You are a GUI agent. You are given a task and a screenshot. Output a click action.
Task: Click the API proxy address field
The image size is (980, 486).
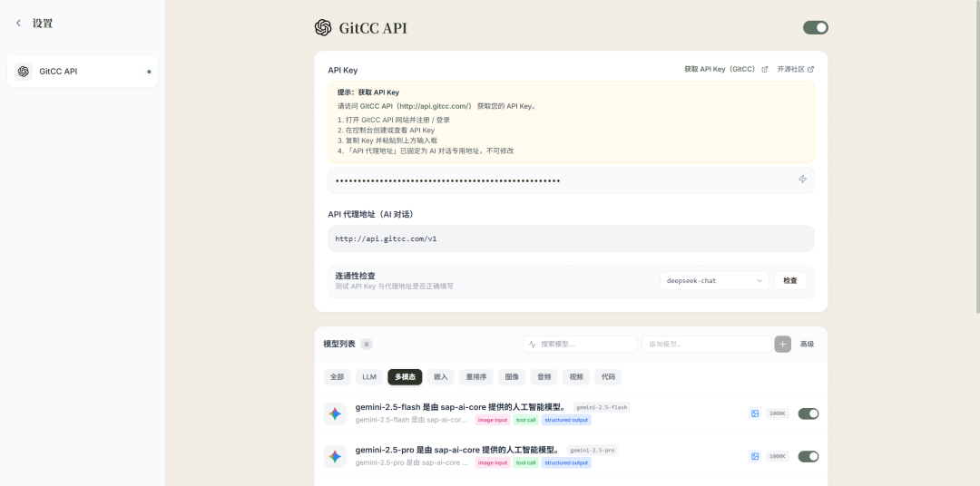(571, 238)
